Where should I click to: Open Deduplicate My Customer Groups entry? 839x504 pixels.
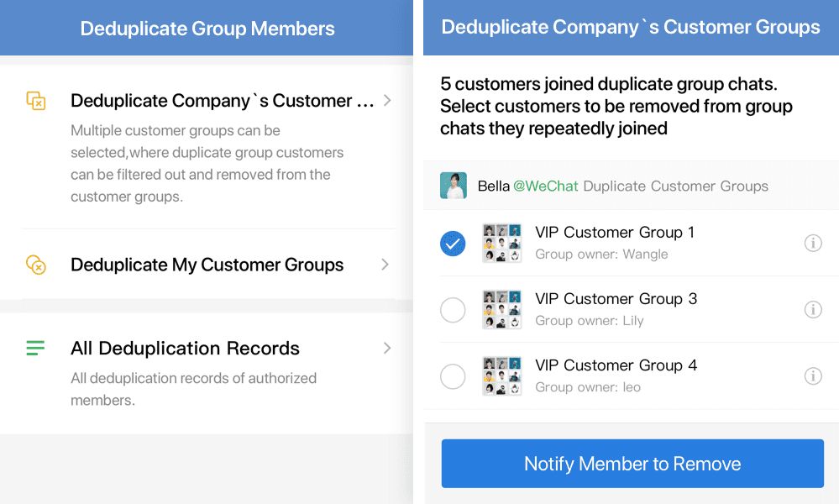coord(208,265)
